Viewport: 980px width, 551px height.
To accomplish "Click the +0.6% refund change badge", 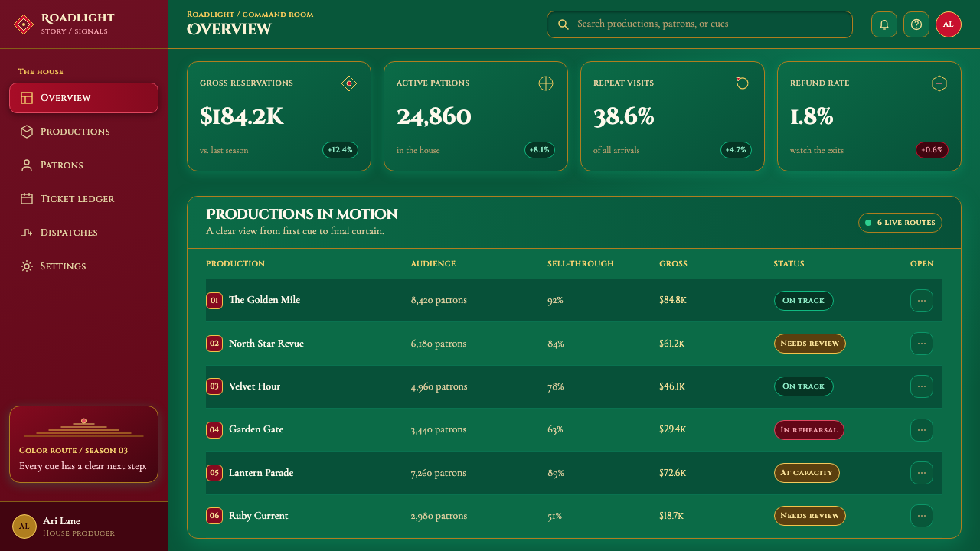I will 932,150.
